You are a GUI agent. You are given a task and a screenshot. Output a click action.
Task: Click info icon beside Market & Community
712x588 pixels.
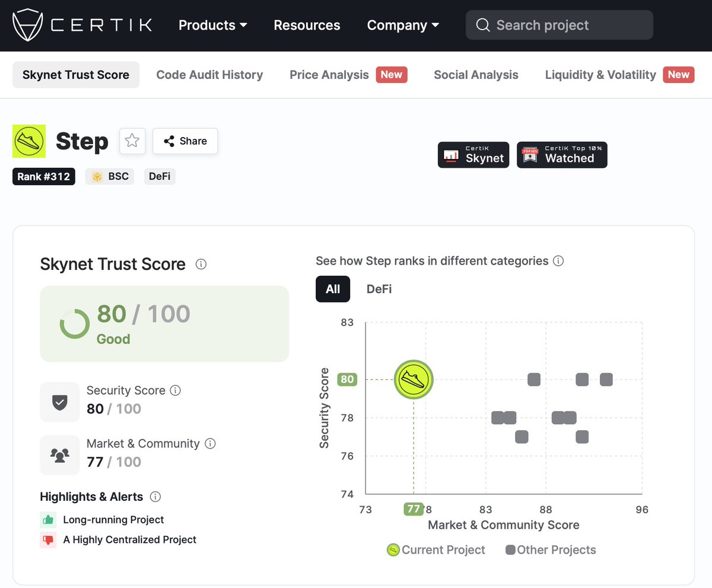coord(210,443)
